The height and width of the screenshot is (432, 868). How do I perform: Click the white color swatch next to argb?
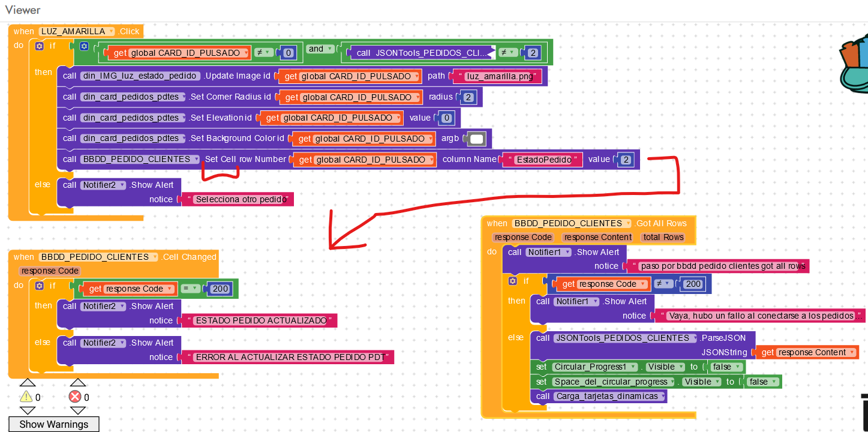pos(476,139)
